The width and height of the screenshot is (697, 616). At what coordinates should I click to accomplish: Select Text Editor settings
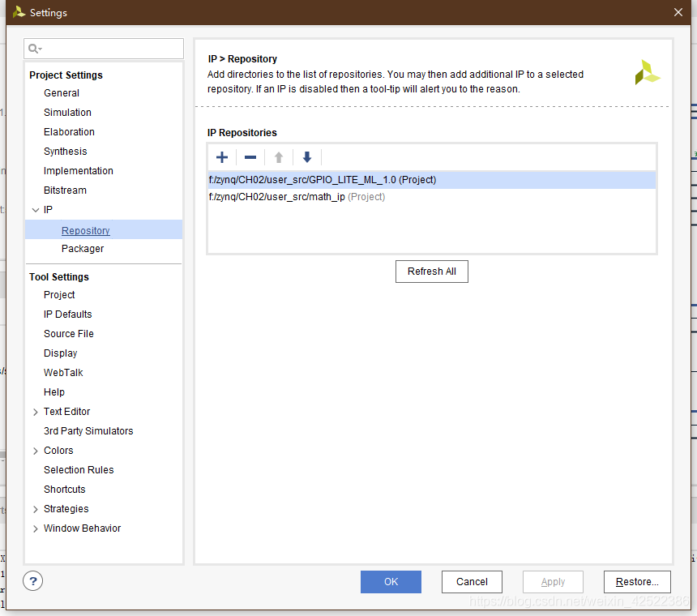(66, 412)
